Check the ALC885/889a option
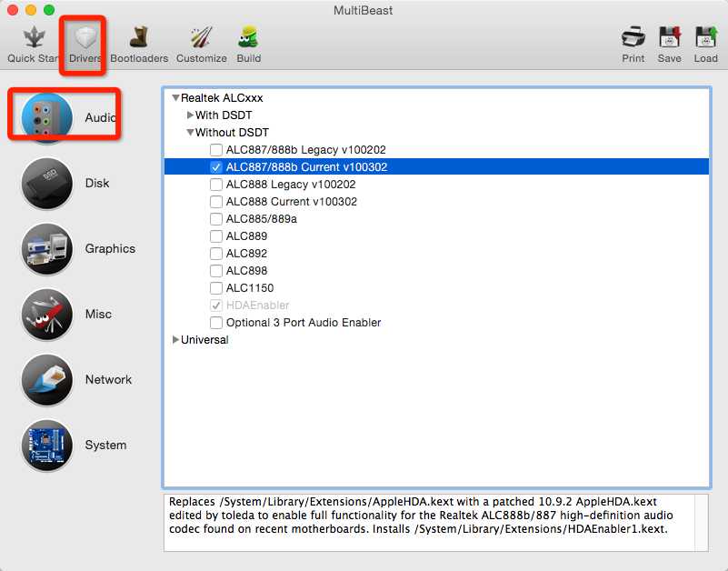Screen dimensions: 728x571 216,219
